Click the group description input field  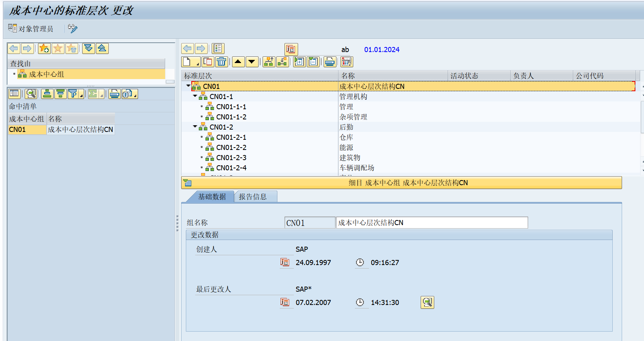click(432, 223)
